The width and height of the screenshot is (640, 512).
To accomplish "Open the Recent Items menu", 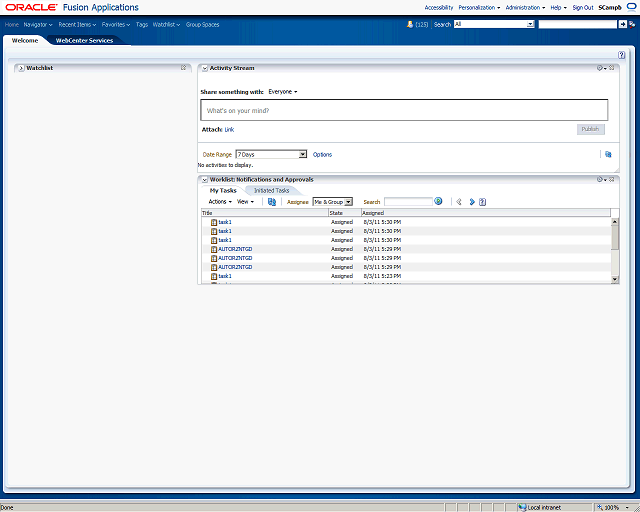I will tap(77, 24).
